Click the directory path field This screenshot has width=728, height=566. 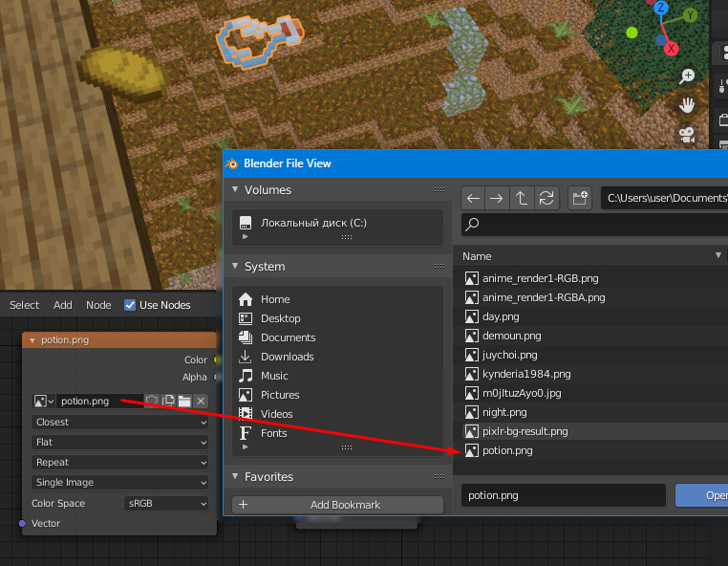664,199
